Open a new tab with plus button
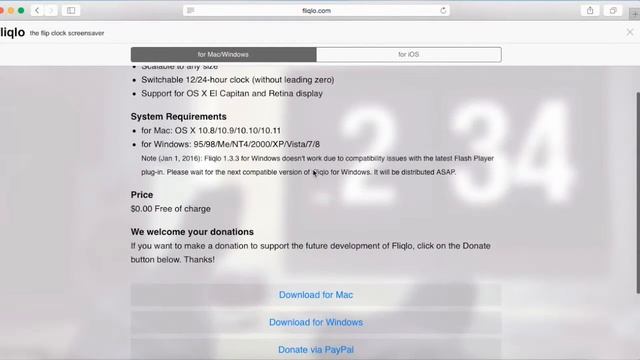The height and width of the screenshot is (360, 640). click(635, 14)
